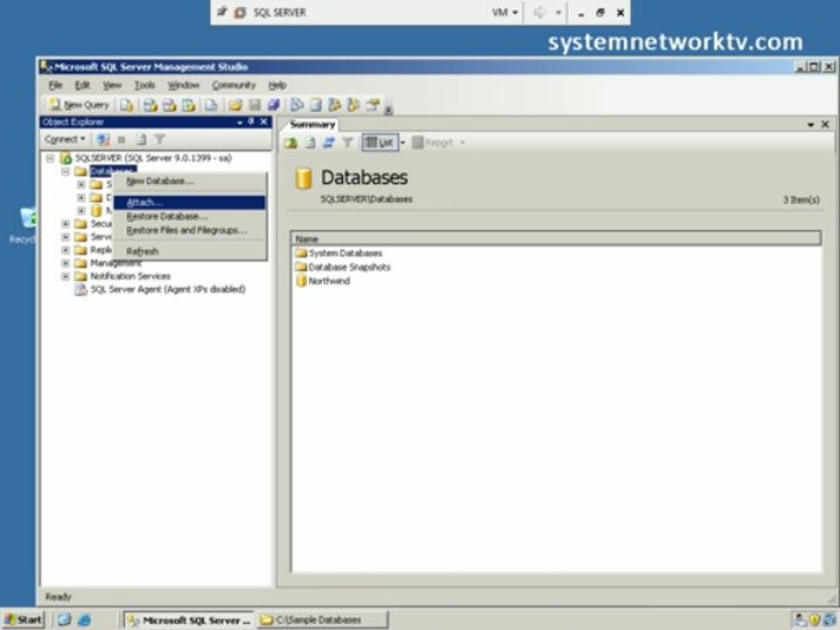Start an Analysis Services MDX Query
This screenshot has width=840, height=630.
(150, 105)
